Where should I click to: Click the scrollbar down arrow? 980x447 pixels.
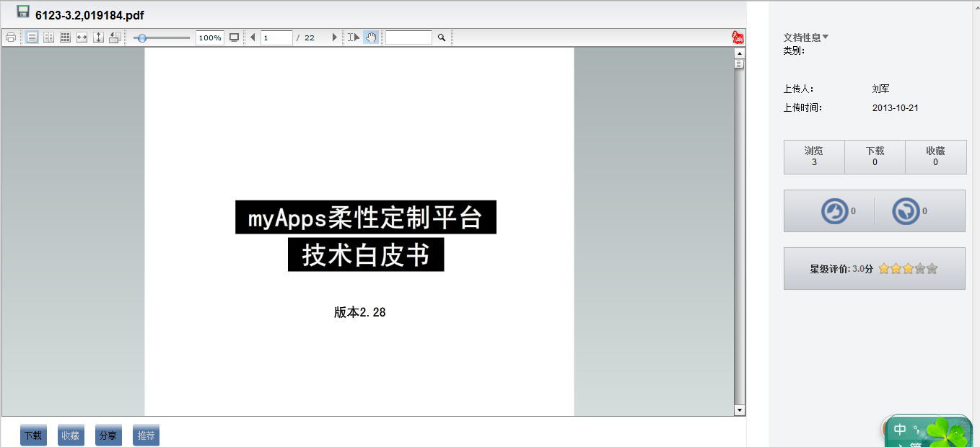click(x=740, y=410)
